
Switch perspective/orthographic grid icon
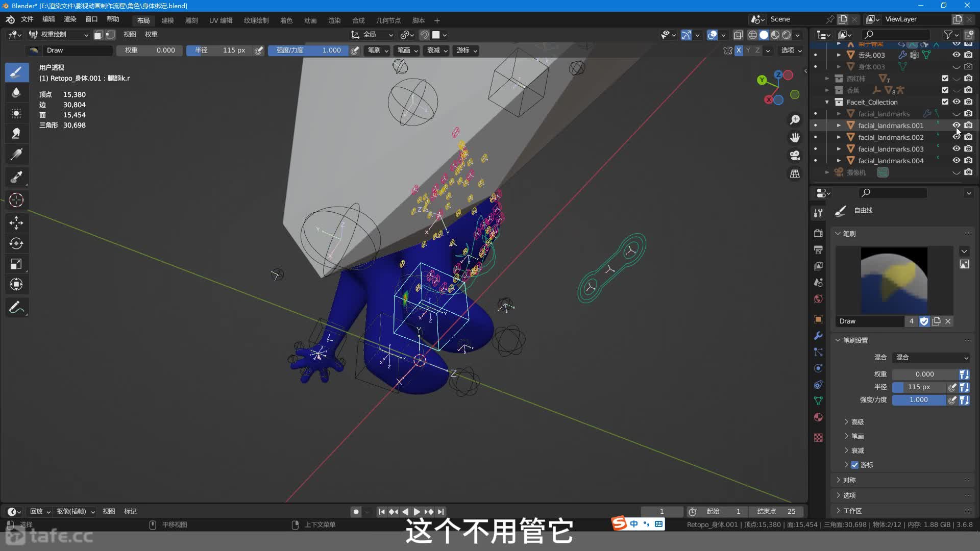[x=795, y=174]
